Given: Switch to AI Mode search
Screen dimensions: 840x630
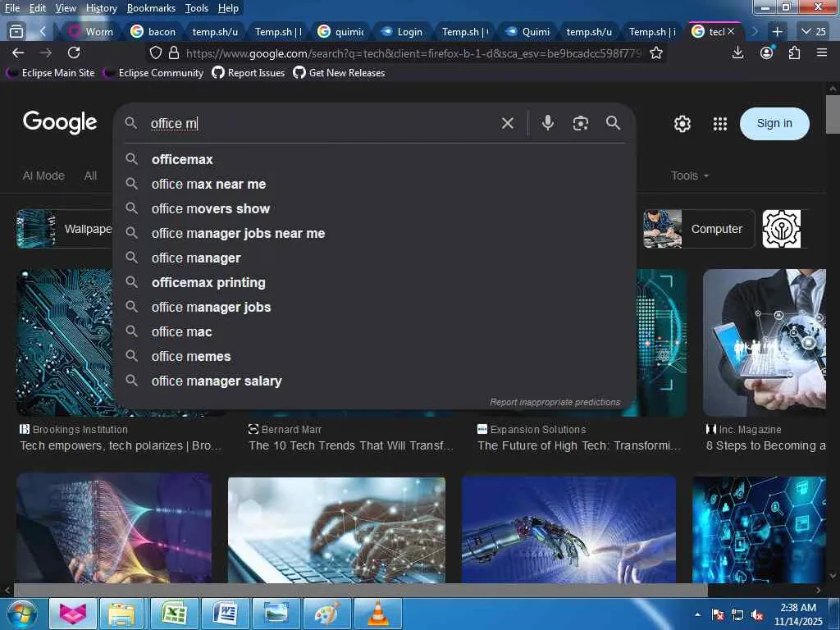Looking at the screenshot, I should click(x=43, y=176).
